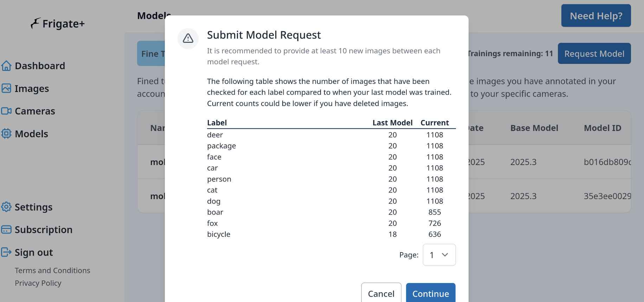Select the Fine Tuned tab
This screenshot has width=644, height=302.
click(152, 54)
